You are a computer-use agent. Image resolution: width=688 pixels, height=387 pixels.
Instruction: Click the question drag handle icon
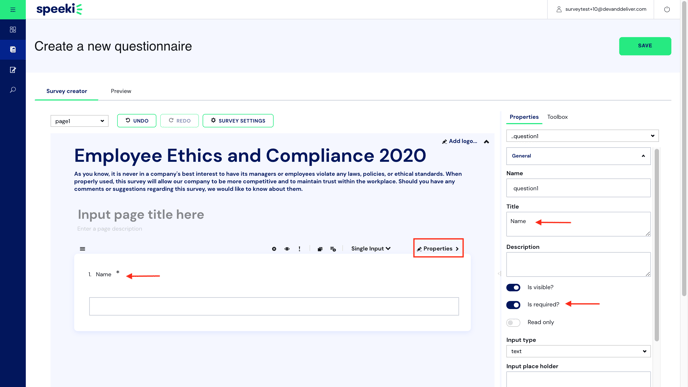point(82,249)
